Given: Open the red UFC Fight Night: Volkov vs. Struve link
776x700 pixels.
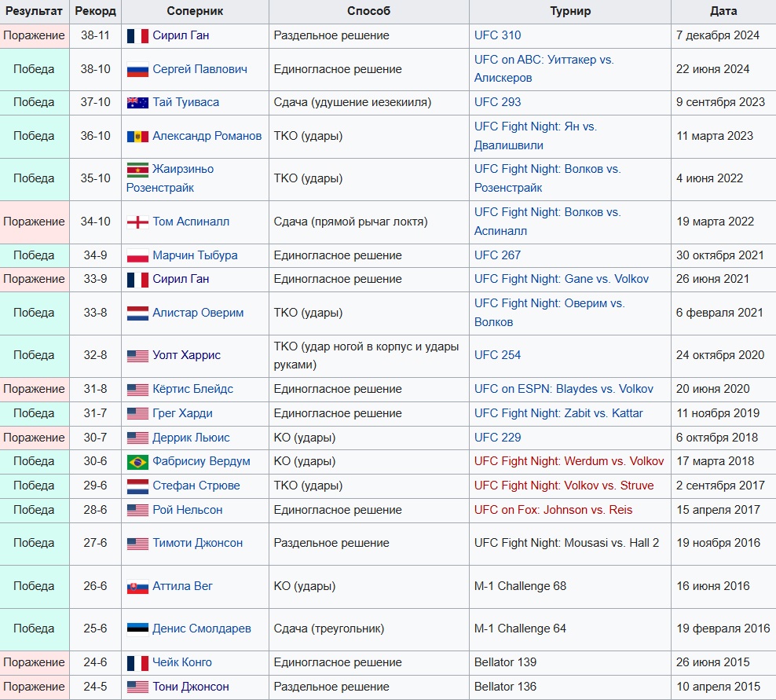Looking at the screenshot, I should pos(564,486).
